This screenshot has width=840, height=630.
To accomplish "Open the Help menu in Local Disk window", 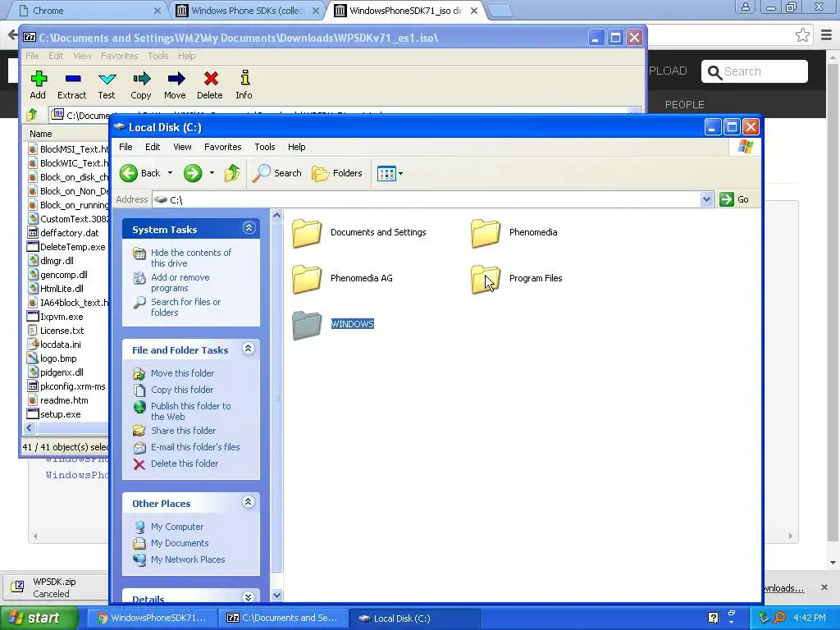I will [x=296, y=147].
